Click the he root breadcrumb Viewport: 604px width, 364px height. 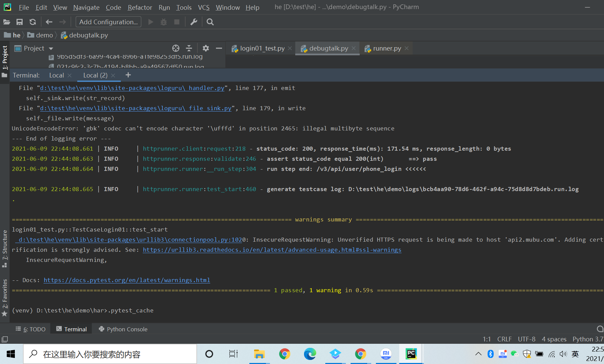point(12,35)
